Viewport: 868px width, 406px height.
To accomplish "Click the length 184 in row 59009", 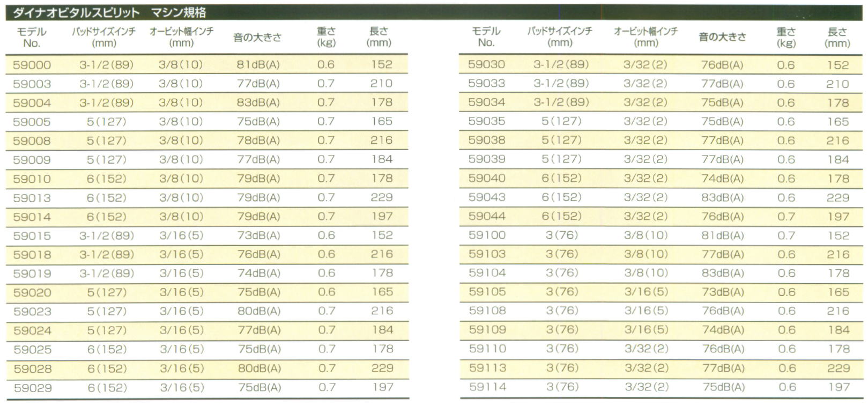I will point(381,159).
